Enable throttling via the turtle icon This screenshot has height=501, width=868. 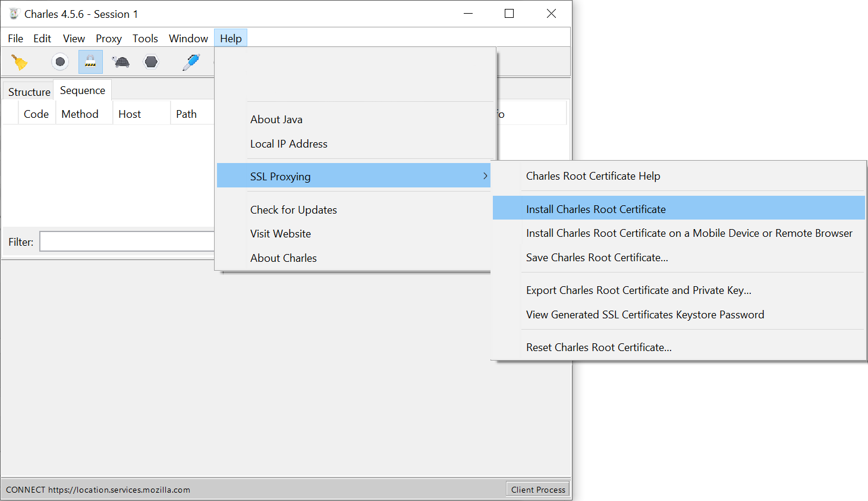[121, 61]
